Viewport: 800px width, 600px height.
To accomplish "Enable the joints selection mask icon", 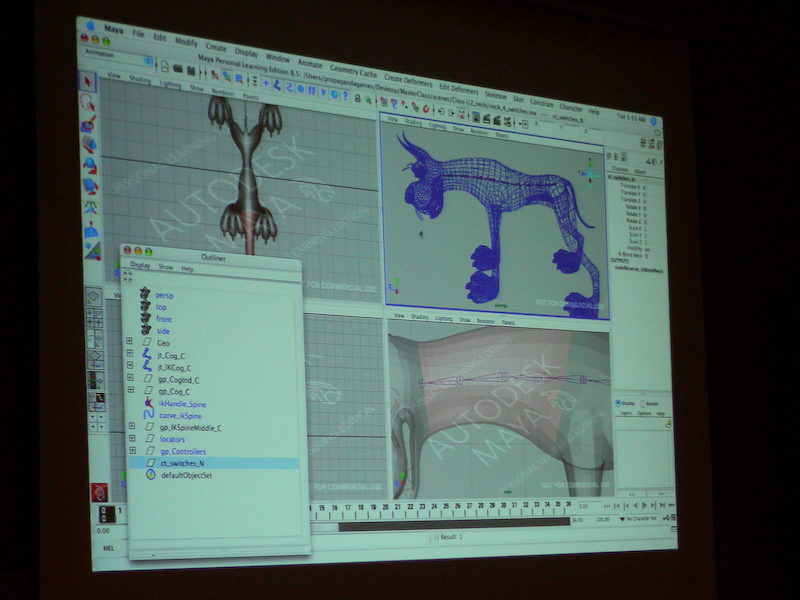I will pos(277,85).
